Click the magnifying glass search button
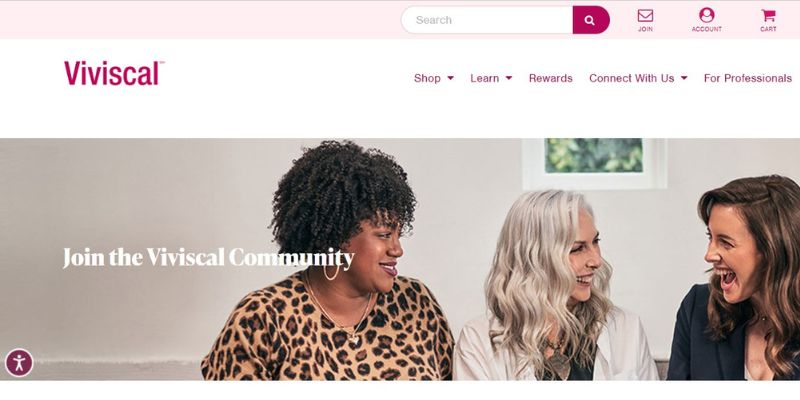 point(591,20)
